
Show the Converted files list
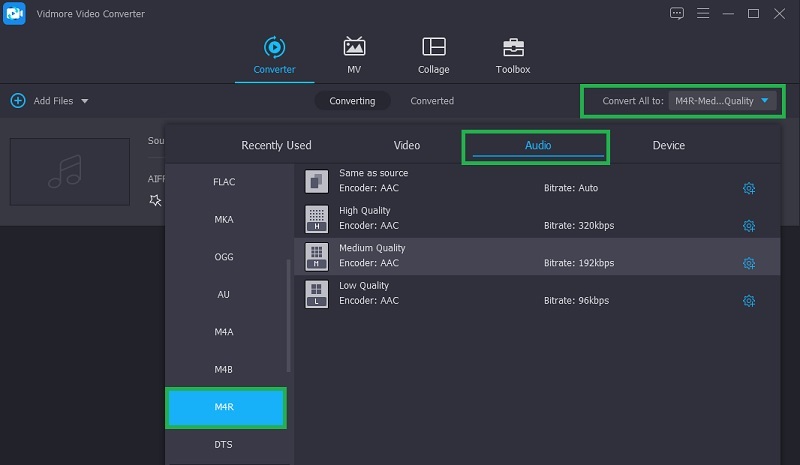tap(432, 101)
